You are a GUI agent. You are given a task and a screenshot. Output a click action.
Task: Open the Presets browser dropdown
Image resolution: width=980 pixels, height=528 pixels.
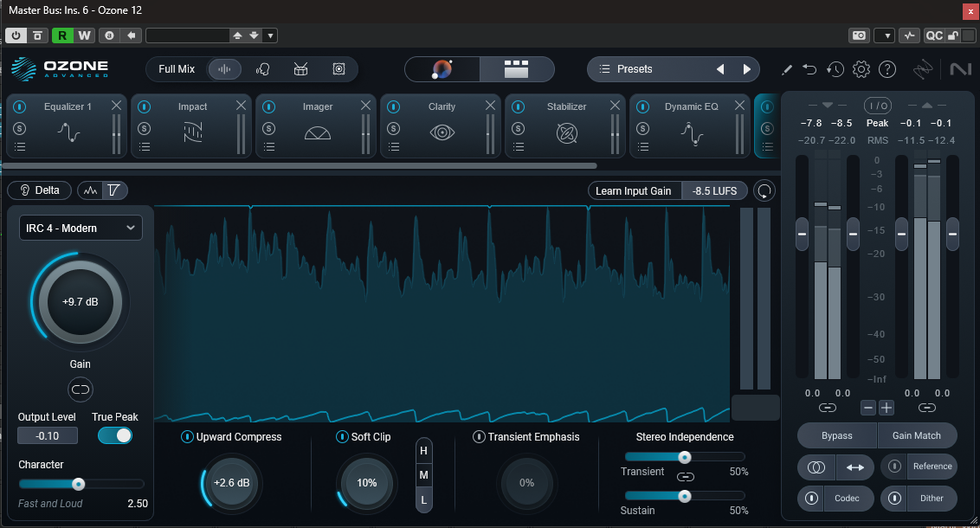pos(648,69)
